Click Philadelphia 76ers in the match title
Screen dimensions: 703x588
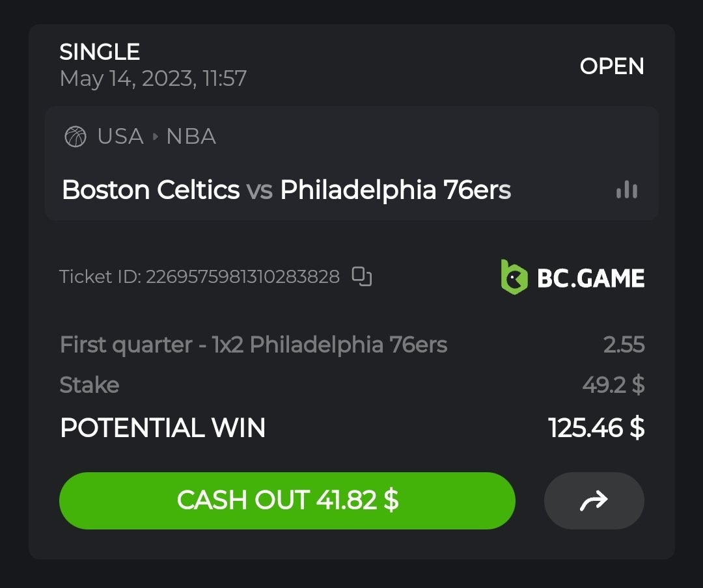click(395, 190)
